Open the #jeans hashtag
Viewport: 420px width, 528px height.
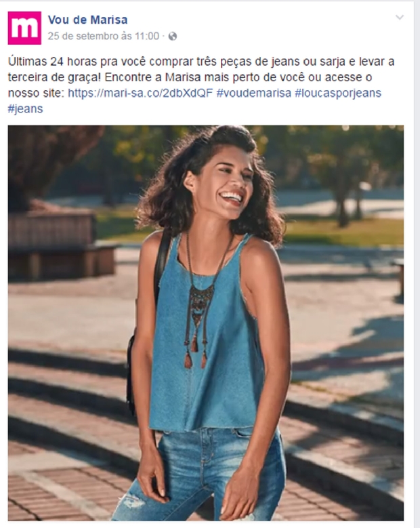tap(26, 108)
